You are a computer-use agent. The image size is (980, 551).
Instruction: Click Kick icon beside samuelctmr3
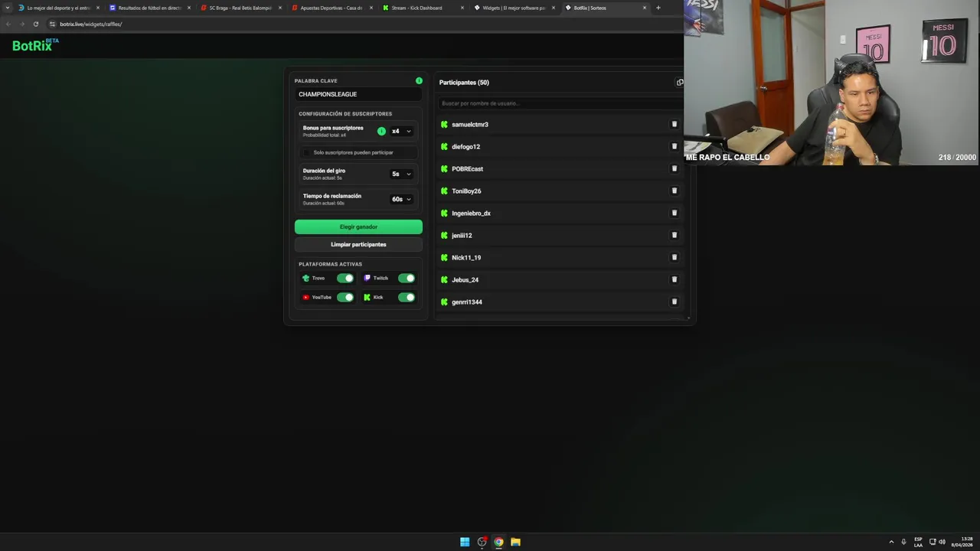[444, 124]
